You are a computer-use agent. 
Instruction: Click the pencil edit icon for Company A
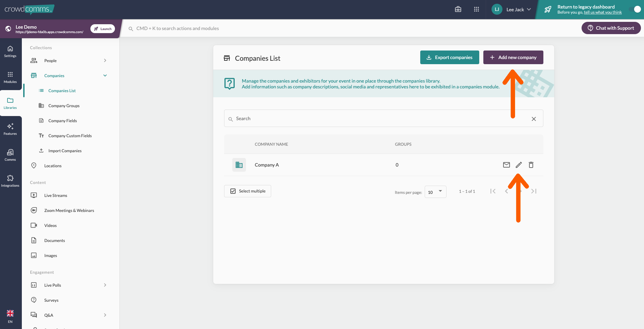coord(518,165)
